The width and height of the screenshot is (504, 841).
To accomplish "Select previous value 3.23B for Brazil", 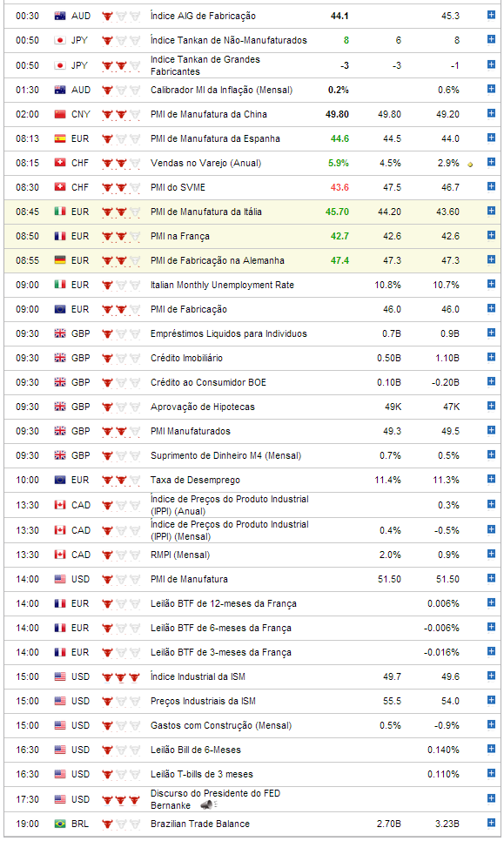I will pyautogui.click(x=447, y=824).
